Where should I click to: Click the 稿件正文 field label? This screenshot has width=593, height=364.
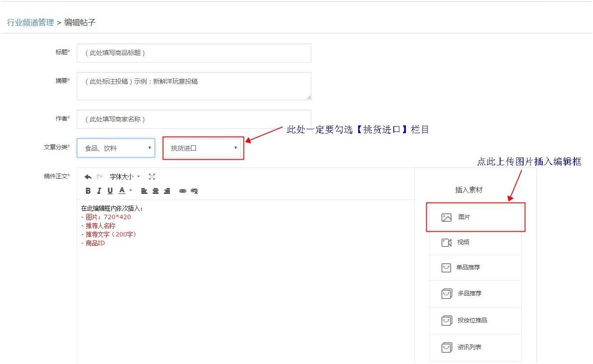[57, 176]
